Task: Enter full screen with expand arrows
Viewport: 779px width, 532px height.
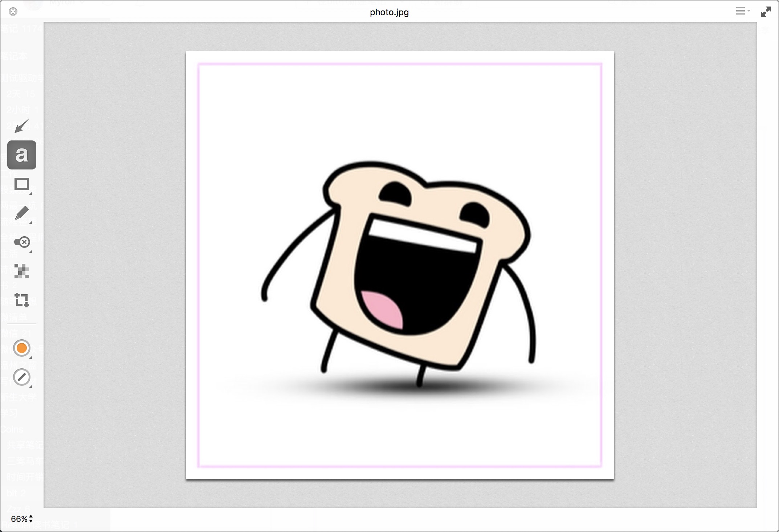Action: point(766,12)
